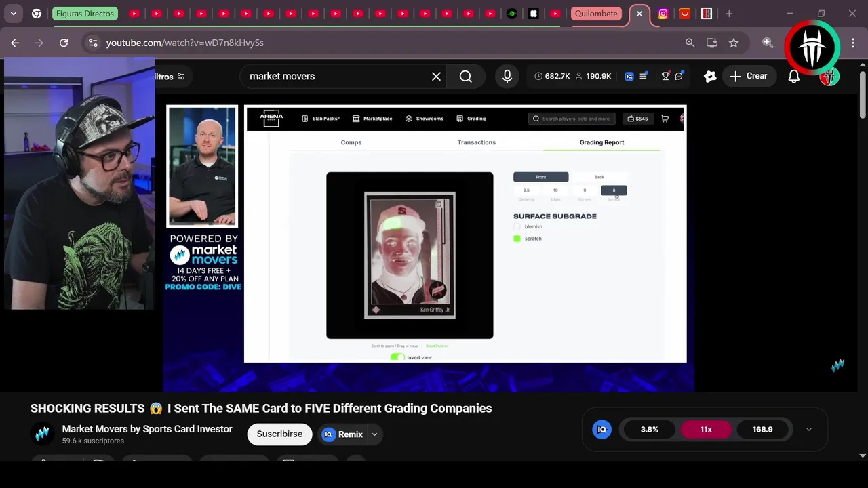868x488 pixels.
Task: Reload the page with the refresh icon
Action: pyautogui.click(x=64, y=43)
